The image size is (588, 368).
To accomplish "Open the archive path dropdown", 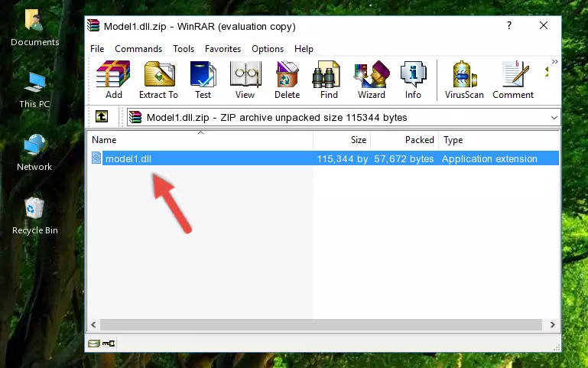I will click(x=554, y=117).
